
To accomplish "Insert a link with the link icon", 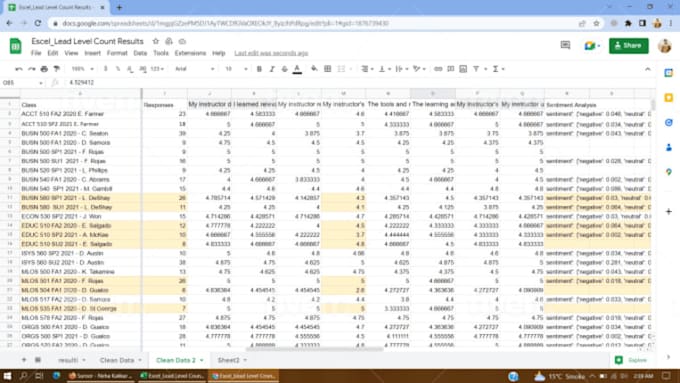I will coord(438,69).
